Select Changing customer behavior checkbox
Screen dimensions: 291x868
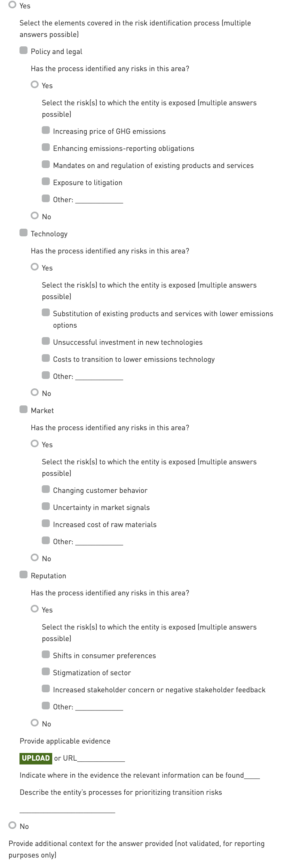click(x=46, y=490)
